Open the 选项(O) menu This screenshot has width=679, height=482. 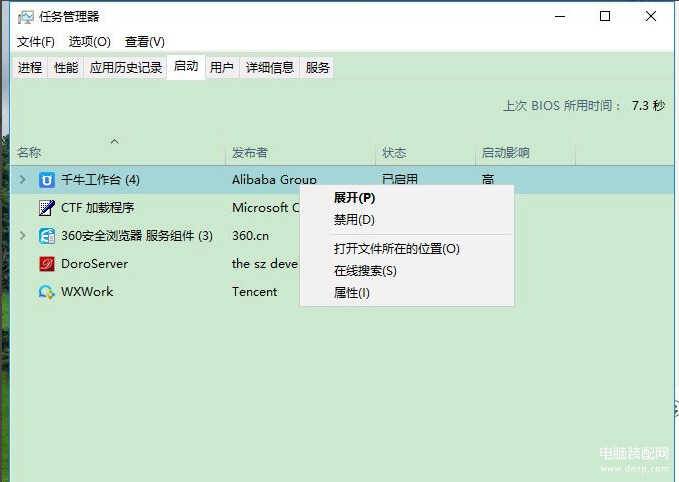(90, 42)
